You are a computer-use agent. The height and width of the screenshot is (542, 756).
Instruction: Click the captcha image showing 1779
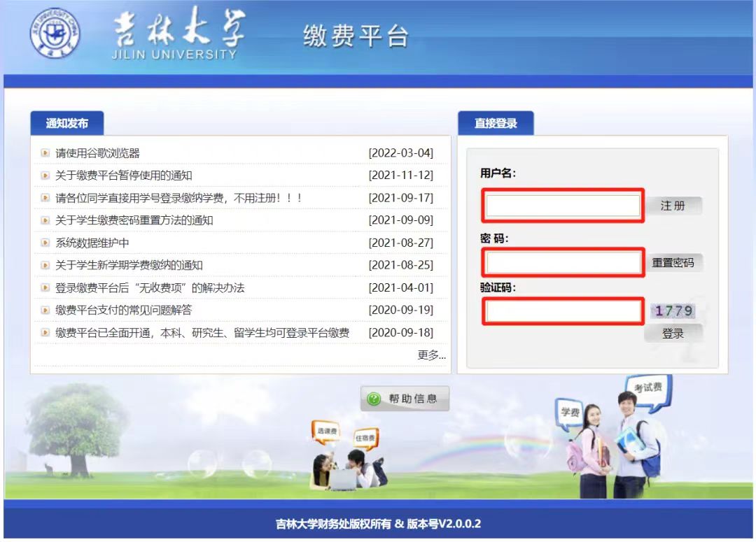[673, 311]
